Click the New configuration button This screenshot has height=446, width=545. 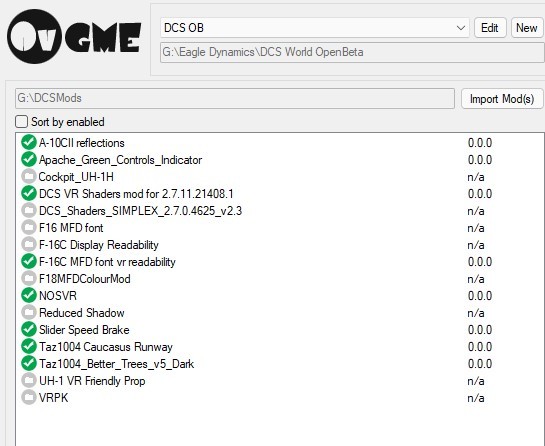pos(527,28)
